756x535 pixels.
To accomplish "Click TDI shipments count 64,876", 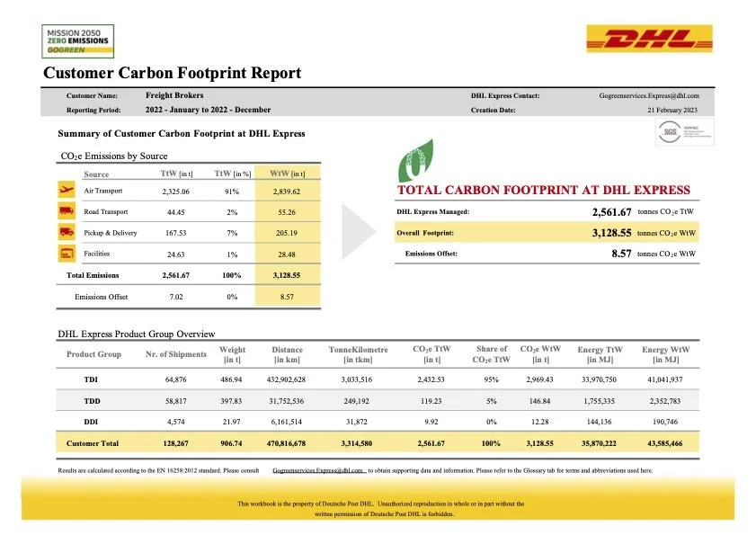I will (175, 379).
